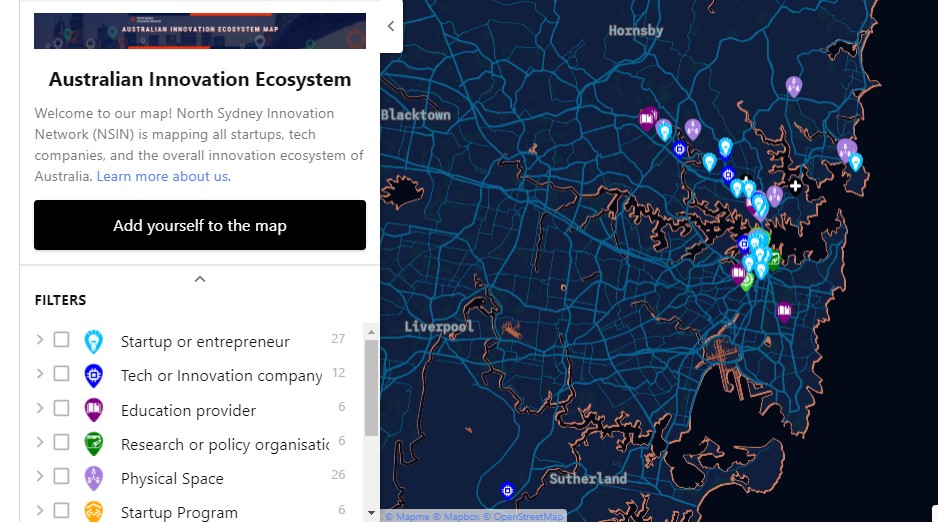Image resolution: width=938 pixels, height=524 pixels.
Task: Click the Blacktown label on the map
Action: tap(416, 114)
